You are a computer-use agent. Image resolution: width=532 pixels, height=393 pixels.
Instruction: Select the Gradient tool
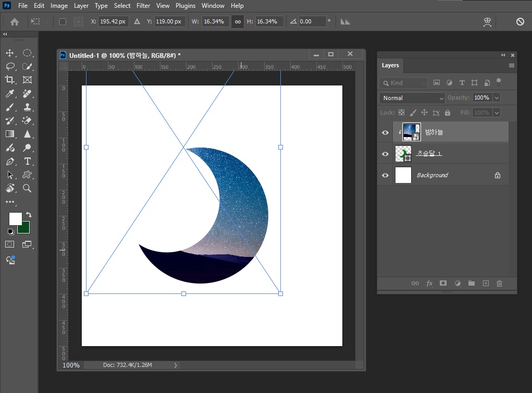click(9, 134)
